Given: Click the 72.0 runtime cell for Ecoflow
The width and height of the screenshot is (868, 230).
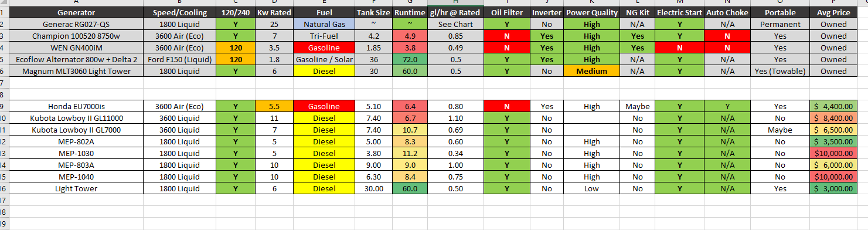Looking at the screenshot, I should click(x=410, y=59).
